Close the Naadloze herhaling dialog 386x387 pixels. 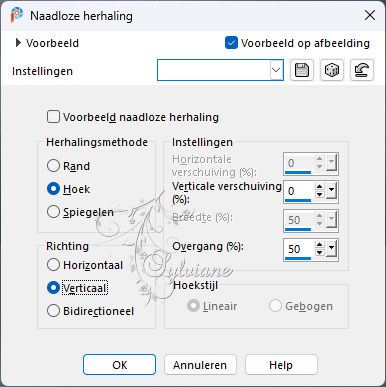pyautogui.click(x=370, y=15)
